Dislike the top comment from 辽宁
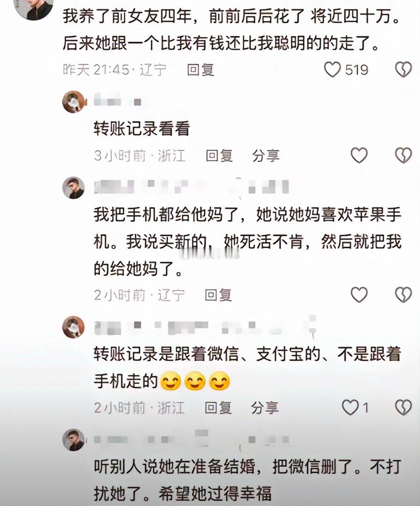420x506 pixels. [403, 70]
